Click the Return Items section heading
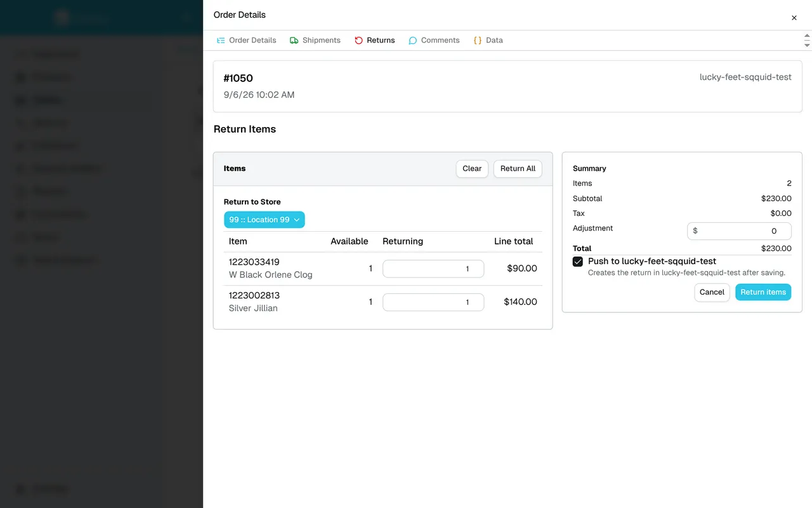 (x=245, y=129)
